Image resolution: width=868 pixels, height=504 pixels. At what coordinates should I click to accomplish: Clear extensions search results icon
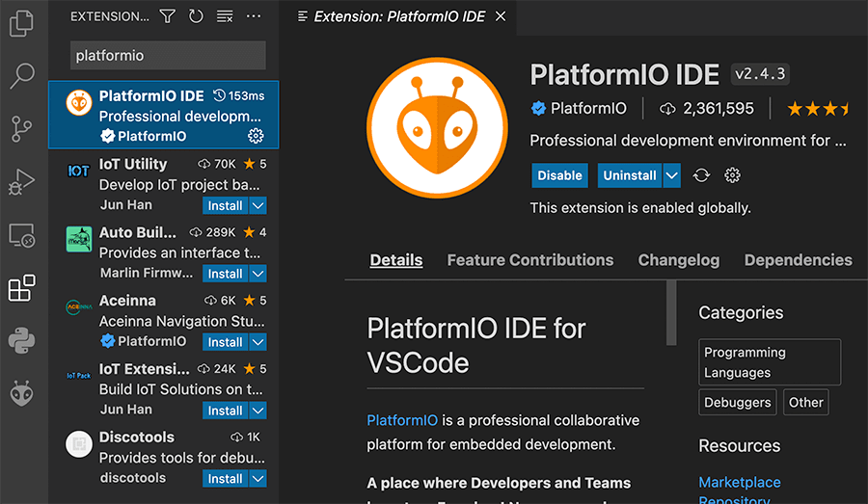(225, 16)
